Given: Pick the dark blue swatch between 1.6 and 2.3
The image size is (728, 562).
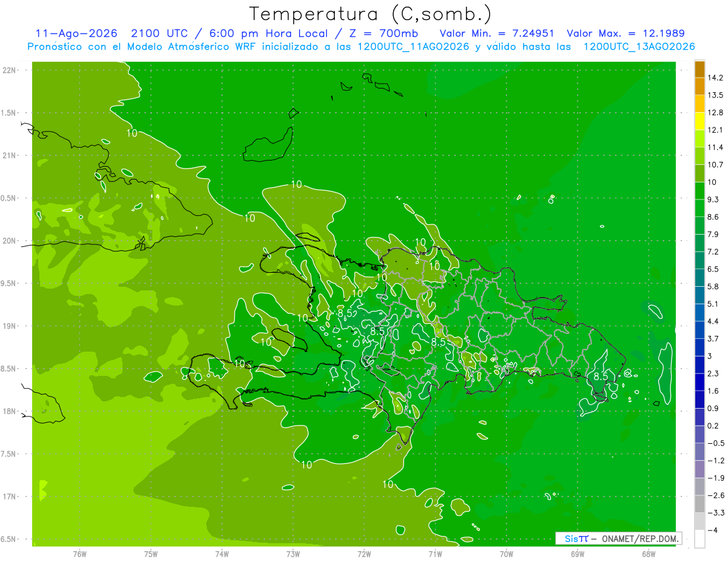Looking at the screenshot, I should (699, 382).
